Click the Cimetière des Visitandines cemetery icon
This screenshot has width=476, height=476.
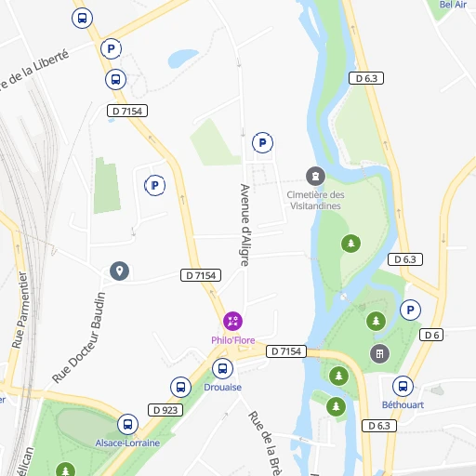click(x=315, y=176)
